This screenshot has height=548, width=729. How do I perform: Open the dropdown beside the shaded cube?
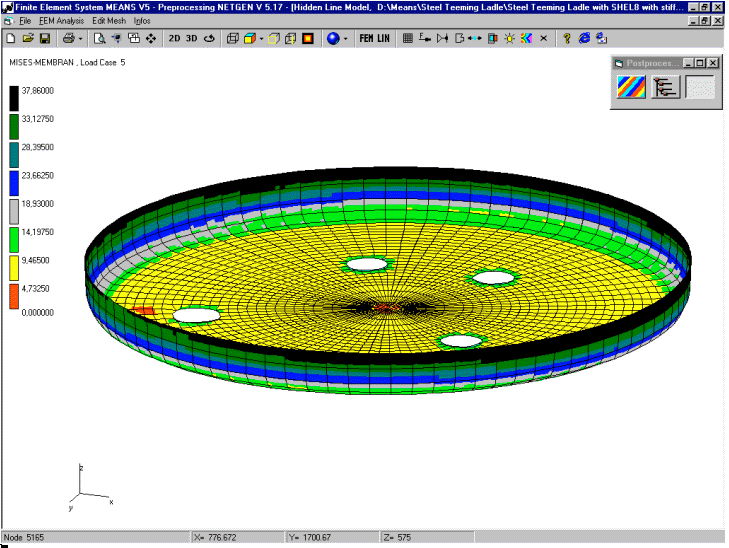point(261,39)
